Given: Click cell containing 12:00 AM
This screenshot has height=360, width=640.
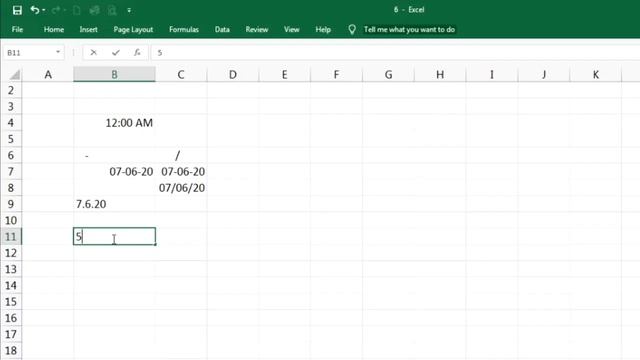Looking at the screenshot, I should (114, 123).
